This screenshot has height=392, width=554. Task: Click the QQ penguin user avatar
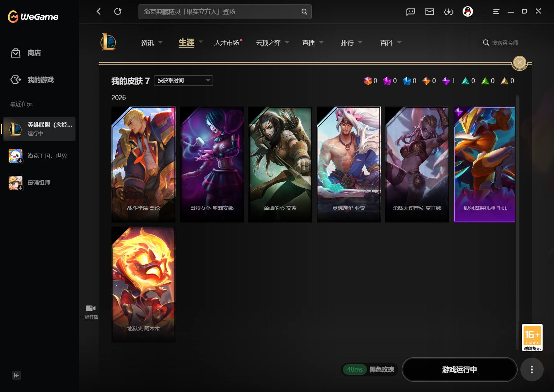pos(468,11)
